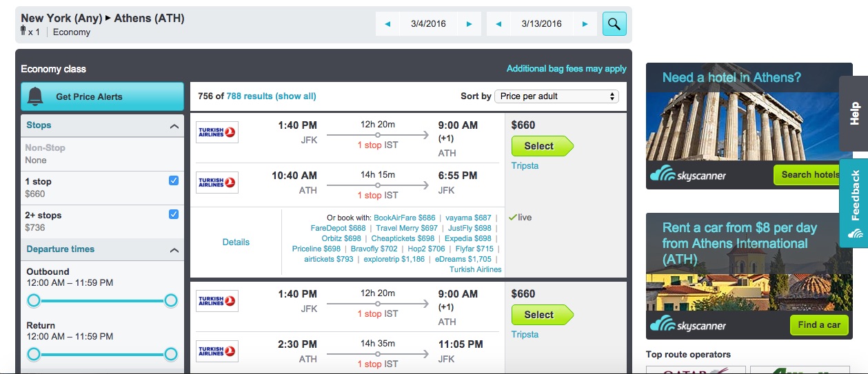Open Additional bag fees may apply link
Viewport: 868px width, 374px height.
click(566, 69)
